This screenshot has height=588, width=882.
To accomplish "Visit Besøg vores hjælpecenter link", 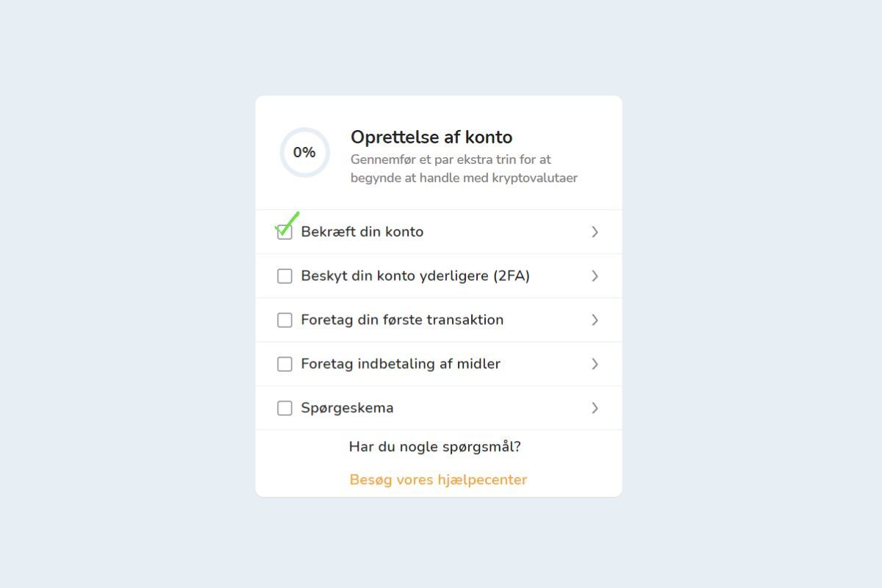I will (438, 480).
